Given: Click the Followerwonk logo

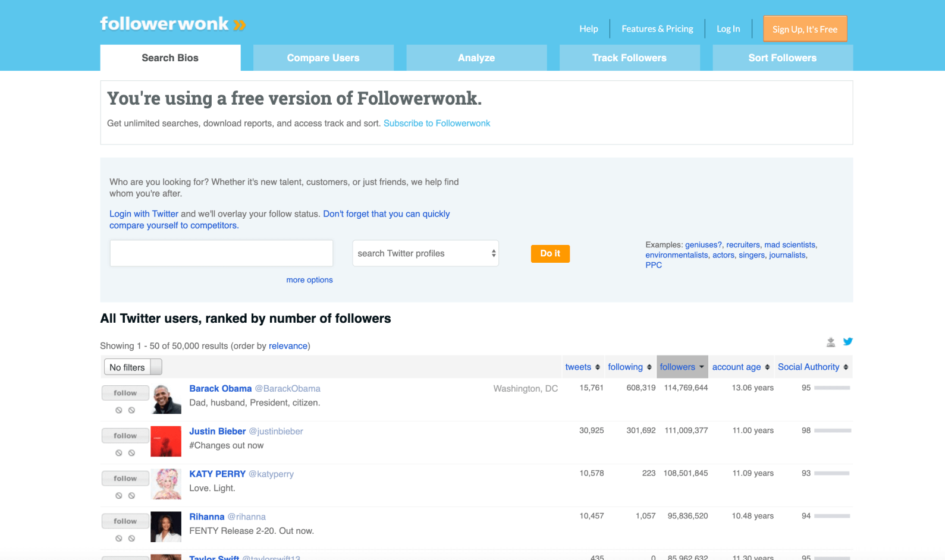Looking at the screenshot, I should [173, 24].
